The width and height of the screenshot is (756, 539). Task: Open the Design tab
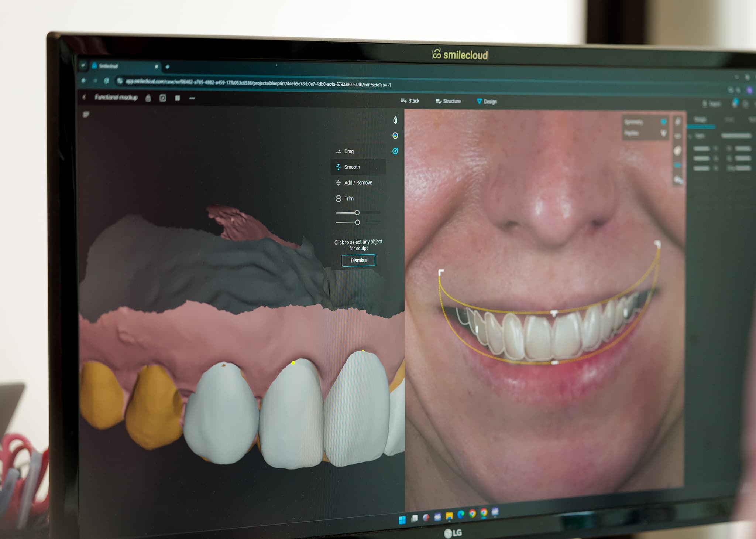pos(487,102)
